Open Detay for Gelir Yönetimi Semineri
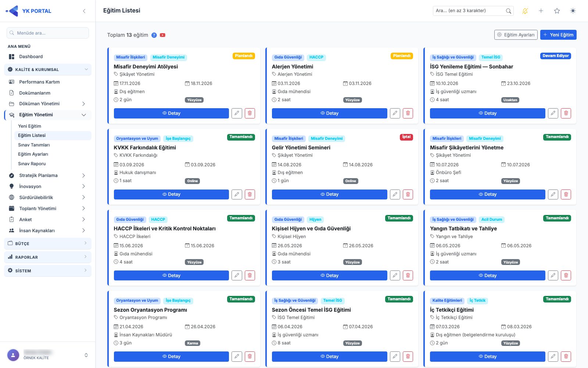This screenshot has width=588, height=368. click(329, 194)
